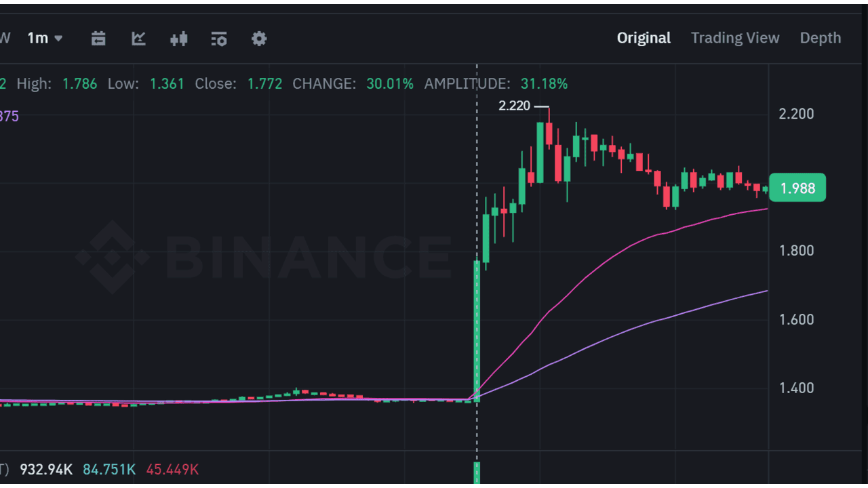Click the 1.988 current price label
This screenshot has width=868, height=488.
pyautogui.click(x=797, y=188)
